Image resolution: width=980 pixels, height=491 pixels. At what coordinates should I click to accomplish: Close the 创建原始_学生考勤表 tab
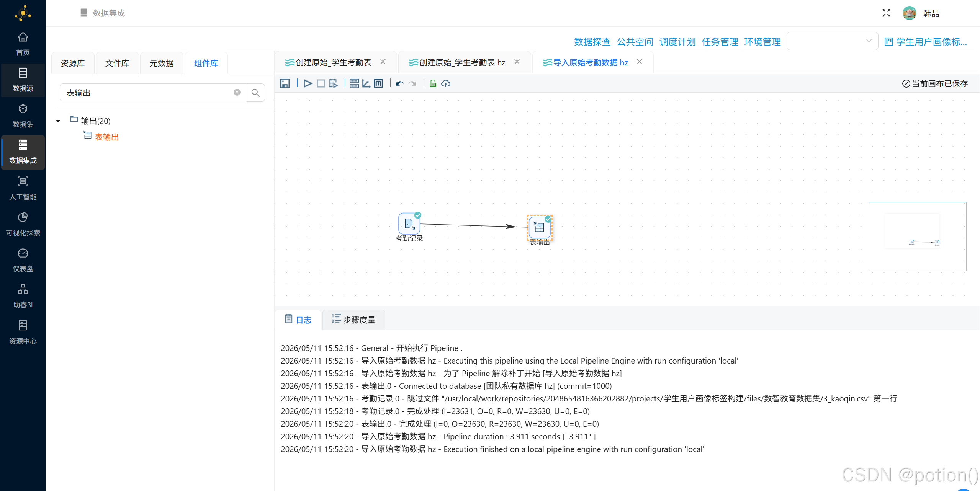383,62
